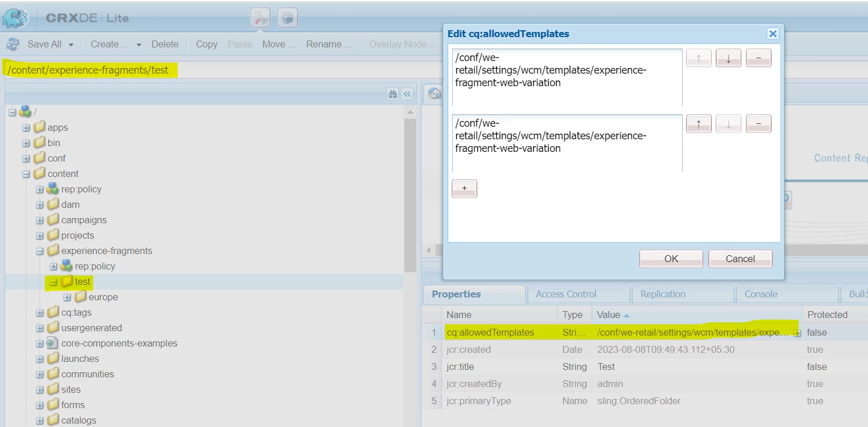The height and width of the screenshot is (427, 868).
Task: Select the europe folder in tree
Action: coord(103,297)
